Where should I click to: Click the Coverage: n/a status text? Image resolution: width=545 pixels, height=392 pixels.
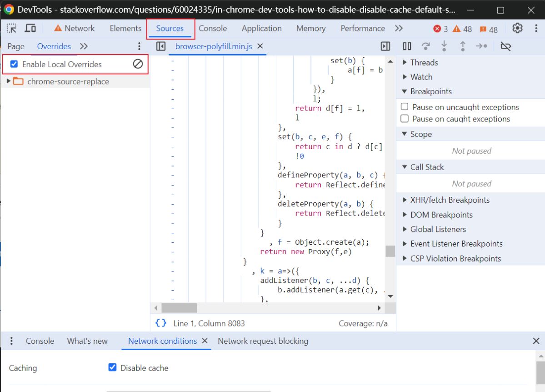363,323
